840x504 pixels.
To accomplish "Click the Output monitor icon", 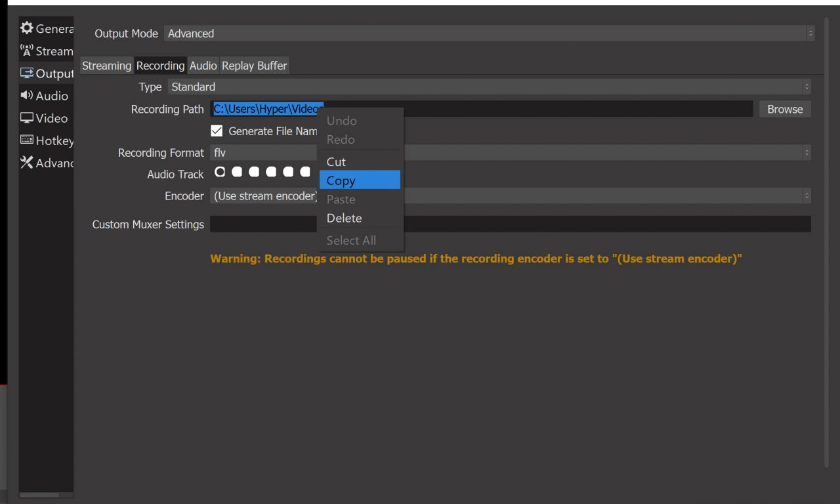I will point(27,73).
